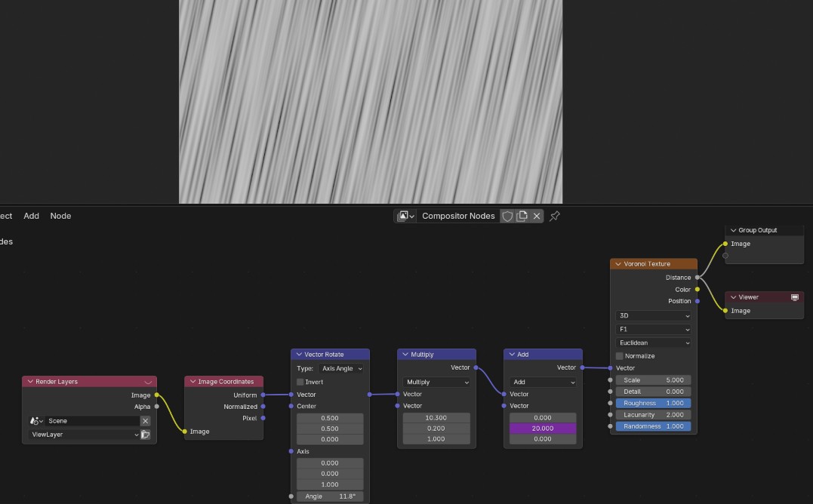Collapse the Group Output node

[x=733, y=230]
